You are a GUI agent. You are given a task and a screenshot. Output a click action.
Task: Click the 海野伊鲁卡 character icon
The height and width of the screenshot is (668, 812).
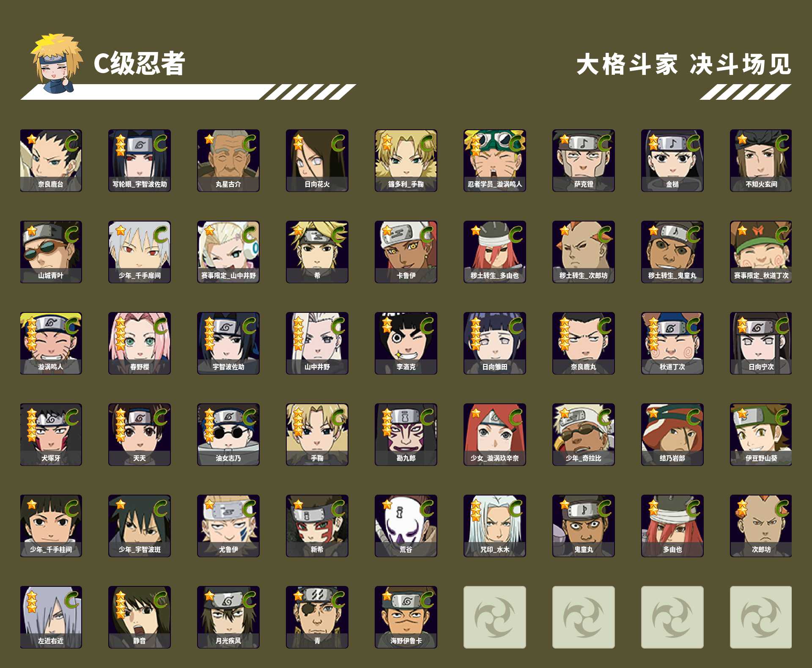(406, 617)
